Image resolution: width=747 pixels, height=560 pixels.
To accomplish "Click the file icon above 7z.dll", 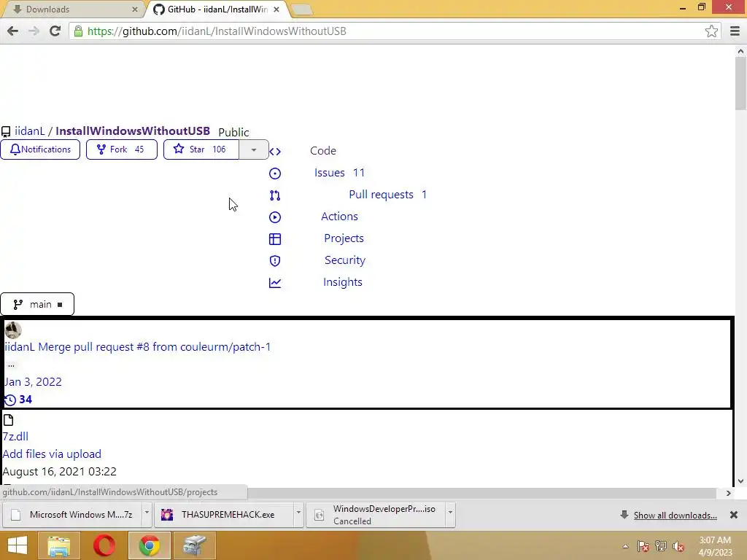I will pos(8,420).
